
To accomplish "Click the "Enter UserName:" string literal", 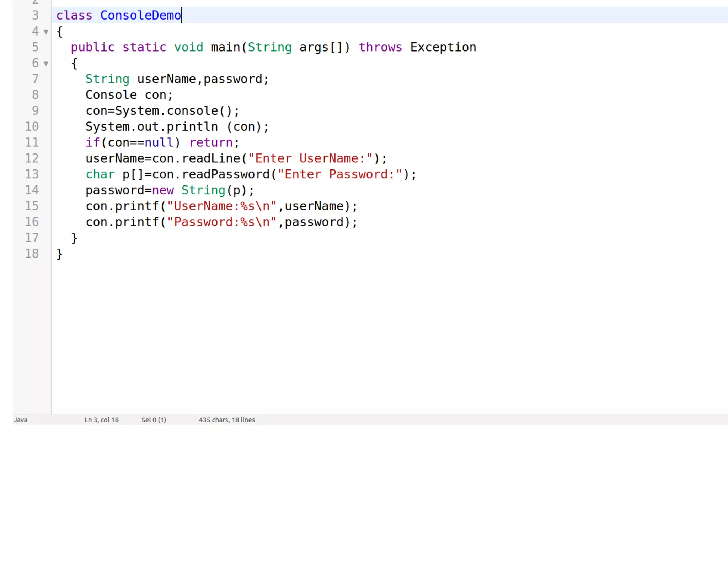I will (310, 158).
